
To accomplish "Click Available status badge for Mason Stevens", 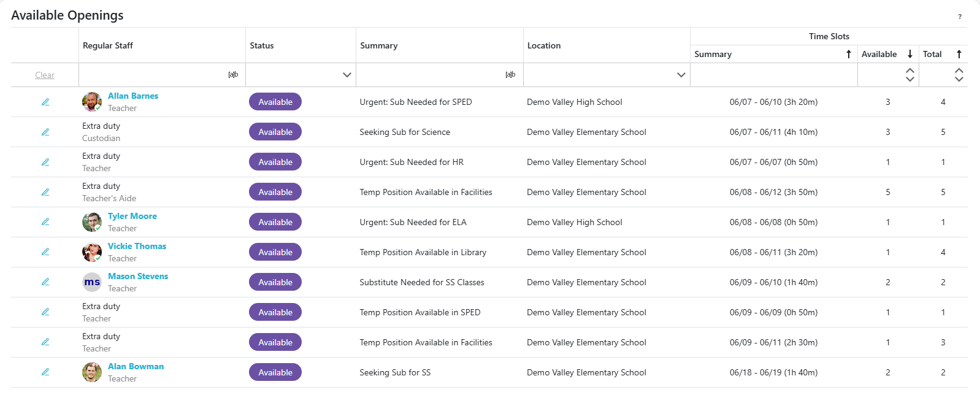I will 275,282.
